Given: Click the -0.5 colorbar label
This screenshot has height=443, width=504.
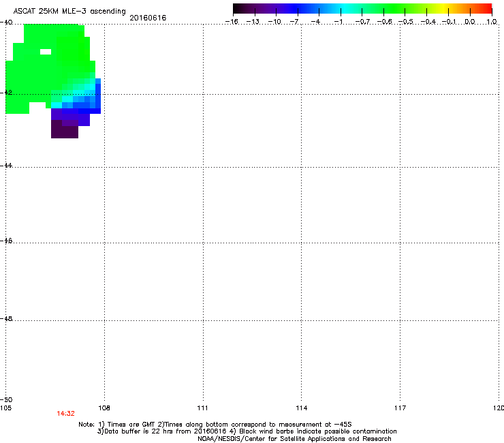Looking at the screenshot, I should (x=406, y=22).
